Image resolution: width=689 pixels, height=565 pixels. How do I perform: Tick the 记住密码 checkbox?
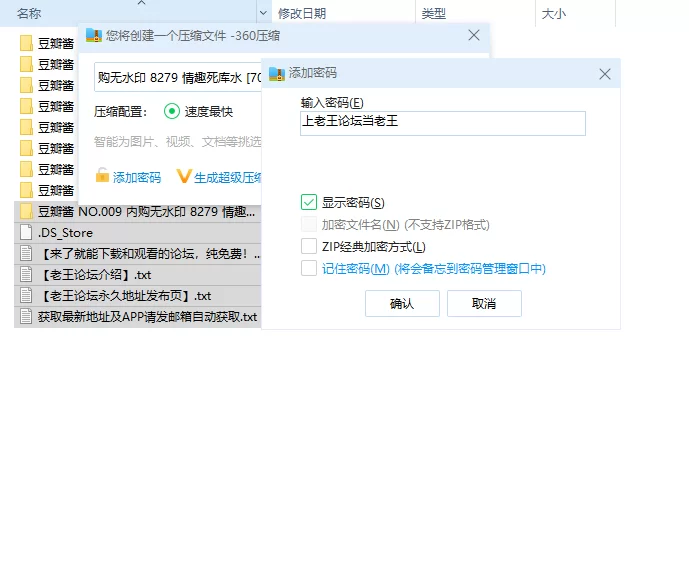[309, 268]
